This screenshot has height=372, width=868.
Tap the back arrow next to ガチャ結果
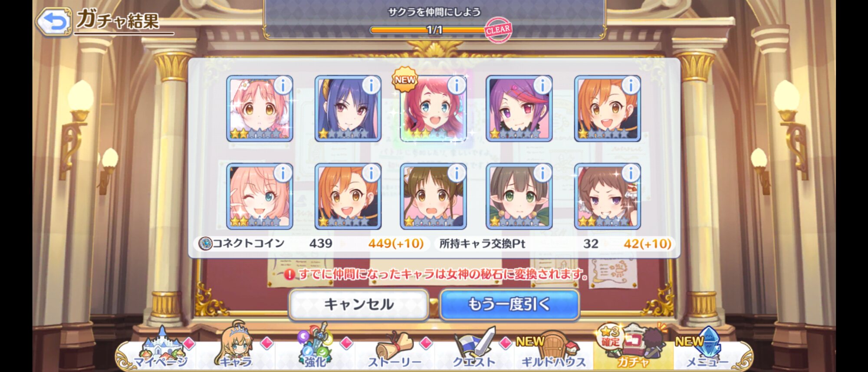click(x=53, y=23)
